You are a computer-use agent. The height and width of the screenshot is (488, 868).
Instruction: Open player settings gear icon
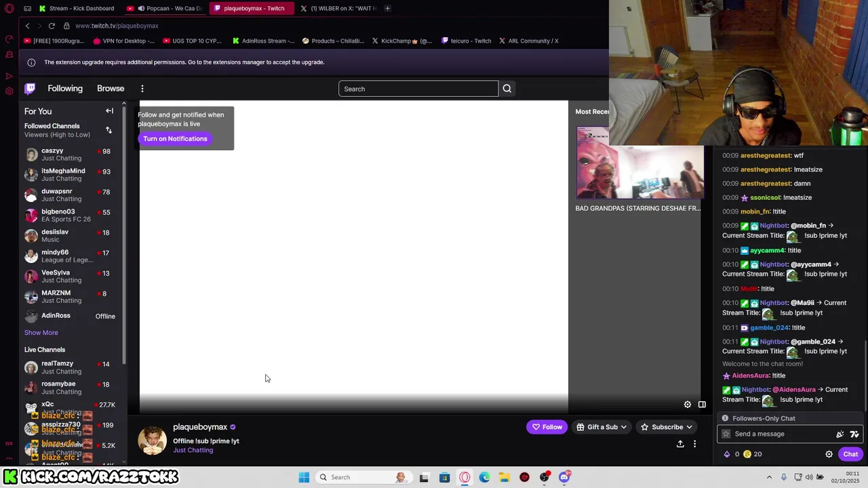(x=688, y=405)
